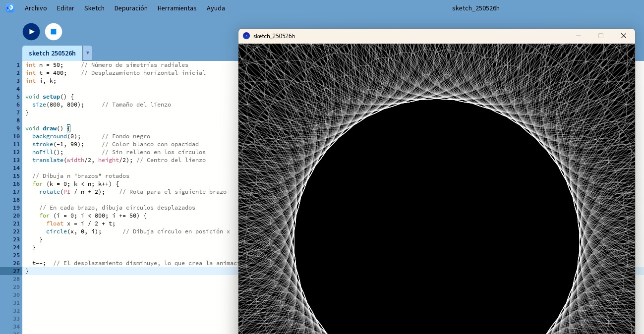Click the 'circle(x, 0, i);' line
The width and height of the screenshot is (644, 334).
click(x=74, y=231)
